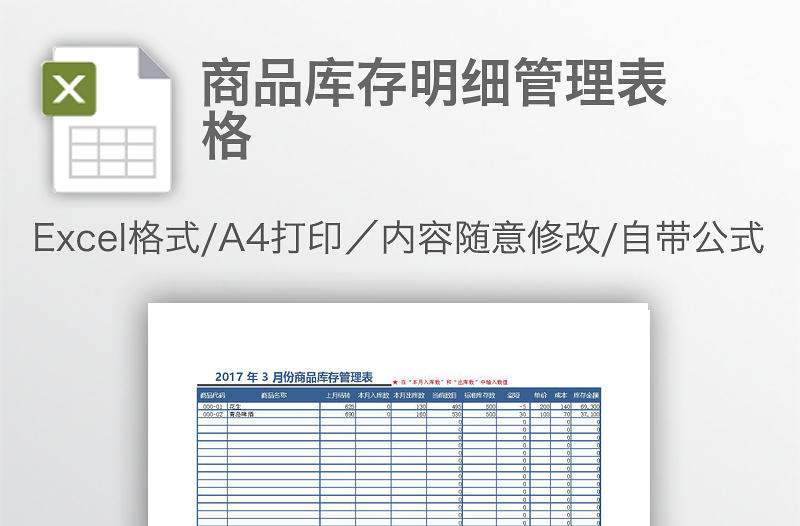Click sheet title 2017年3月份商品库存管理表
The width and height of the screenshot is (800, 526).
294,377
